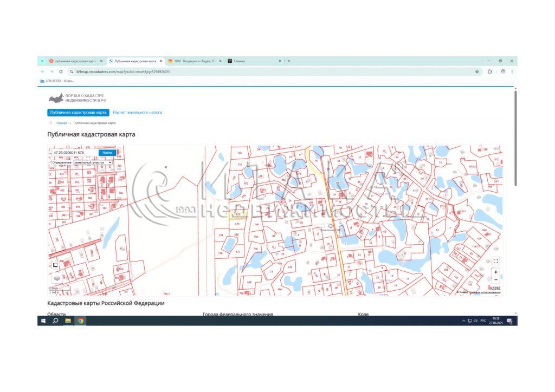Switch to the Главная browser tab

(254, 61)
